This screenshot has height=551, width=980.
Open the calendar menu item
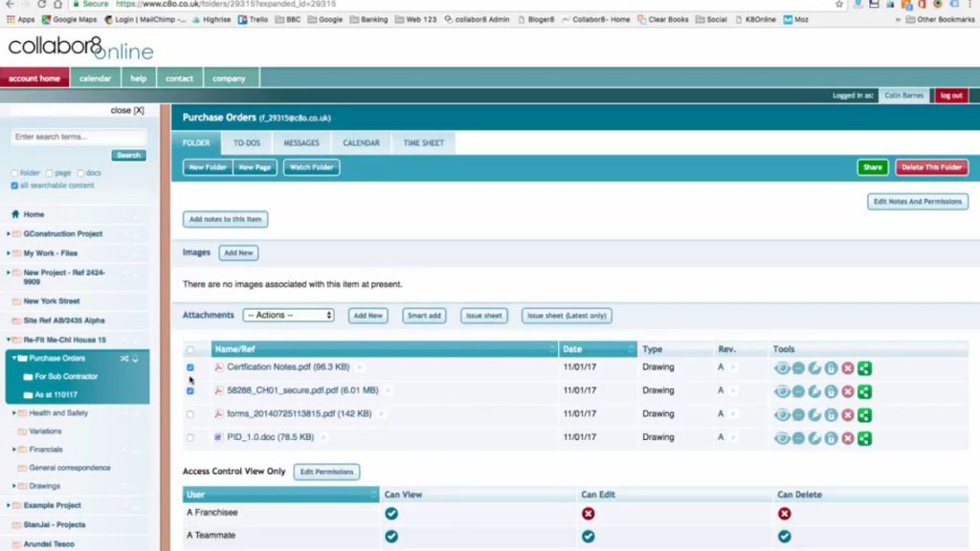click(x=95, y=77)
